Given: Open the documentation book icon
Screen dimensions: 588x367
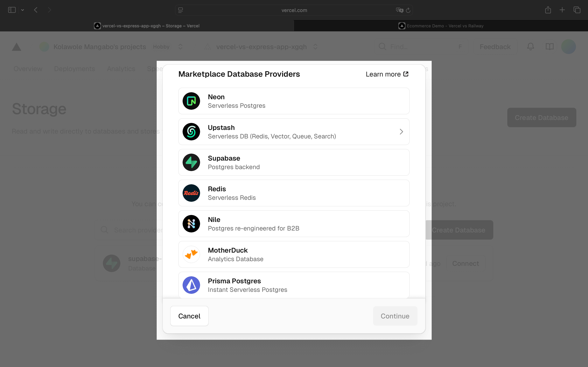Looking at the screenshot, I should (x=549, y=47).
